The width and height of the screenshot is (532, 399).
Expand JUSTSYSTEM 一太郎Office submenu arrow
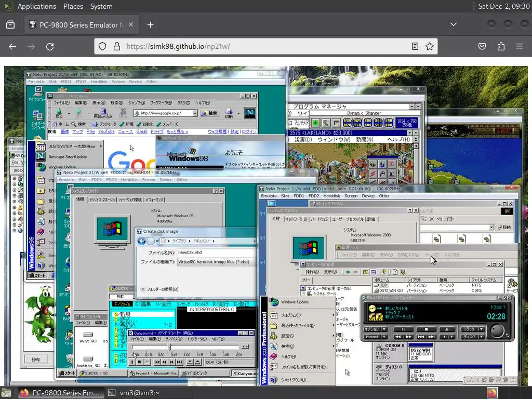[101, 147]
